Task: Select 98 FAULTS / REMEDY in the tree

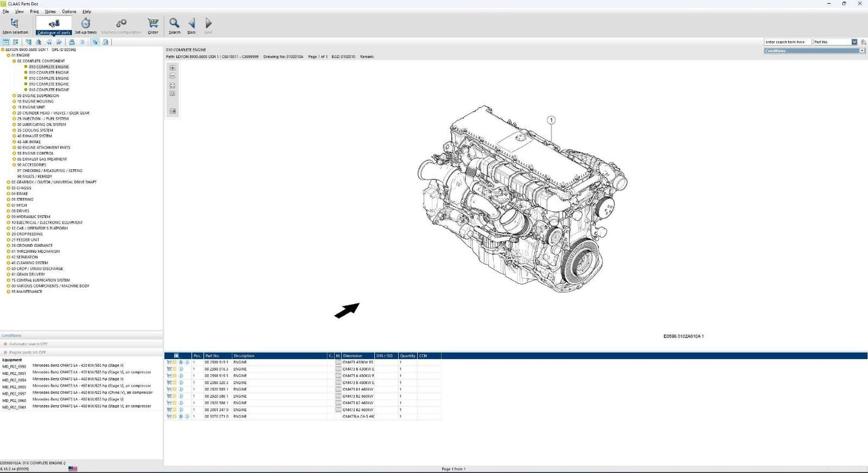Action: [34, 176]
